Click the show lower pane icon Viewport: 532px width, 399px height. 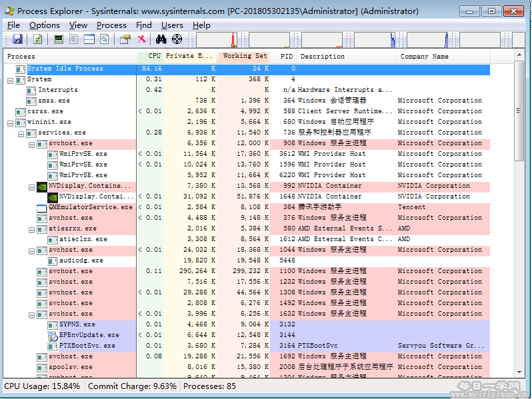89,39
